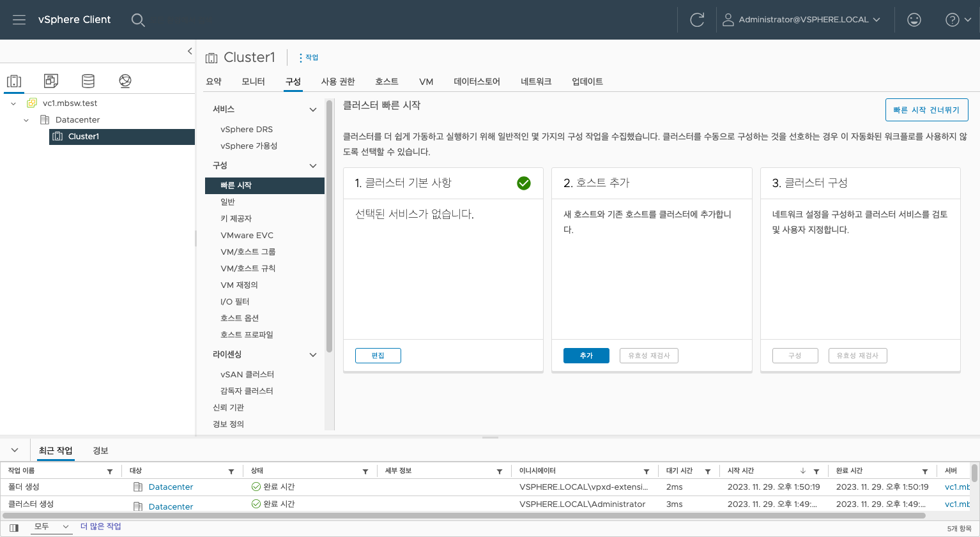Open the feedback smiley icon
Image resolution: width=980 pixels, height=537 pixels.
coord(914,20)
